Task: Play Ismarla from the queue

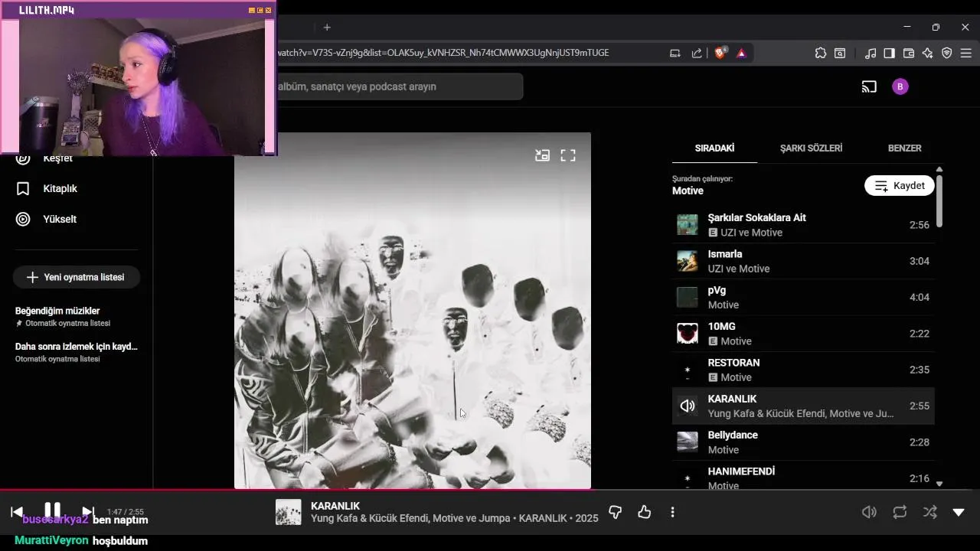Action: [803, 261]
